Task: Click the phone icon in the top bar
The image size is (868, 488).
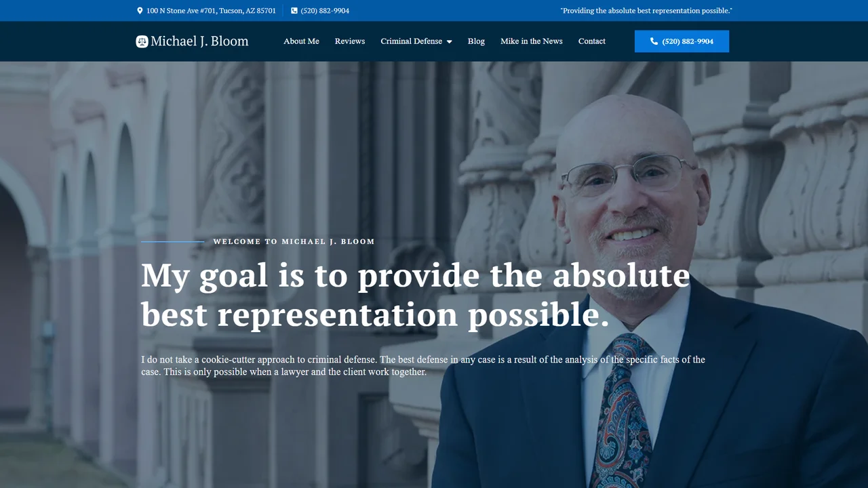Action: click(x=294, y=11)
